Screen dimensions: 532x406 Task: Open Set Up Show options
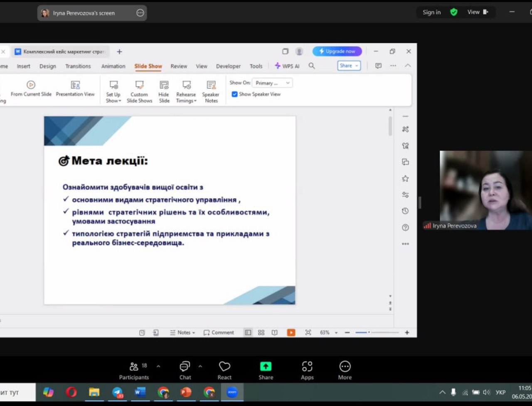[x=113, y=92]
